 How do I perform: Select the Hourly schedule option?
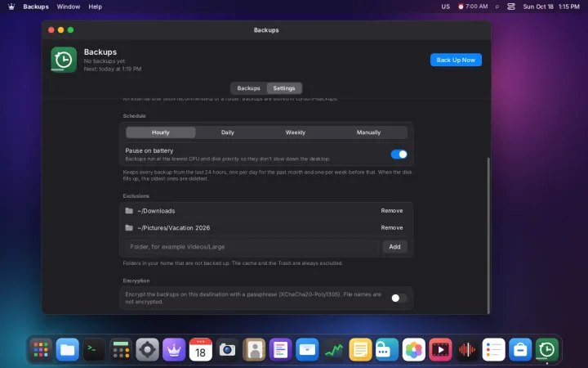pos(161,132)
